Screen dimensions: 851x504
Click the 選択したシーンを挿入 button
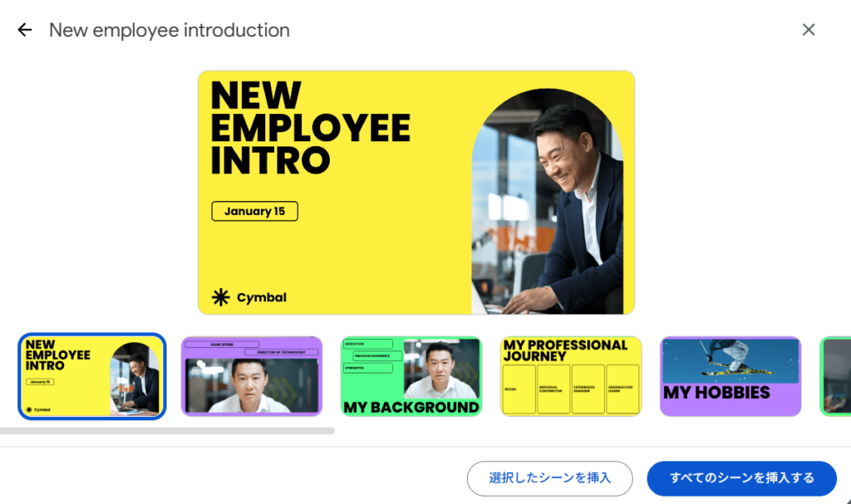[x=550, y=478]
